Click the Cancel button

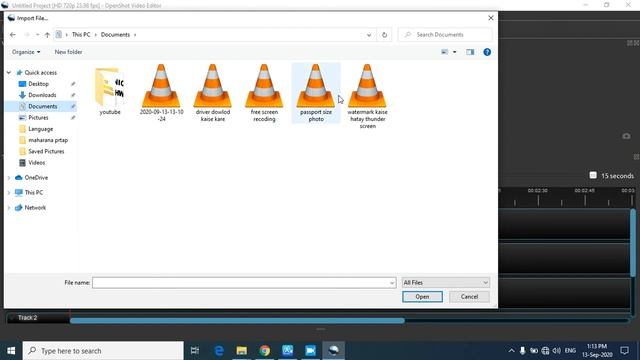[x=469, y=297]
